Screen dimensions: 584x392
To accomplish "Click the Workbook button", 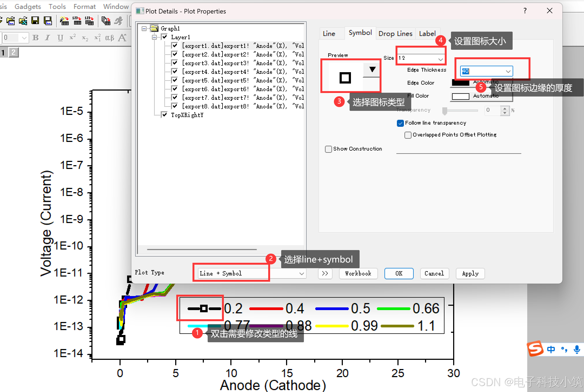I will [358, 274].
